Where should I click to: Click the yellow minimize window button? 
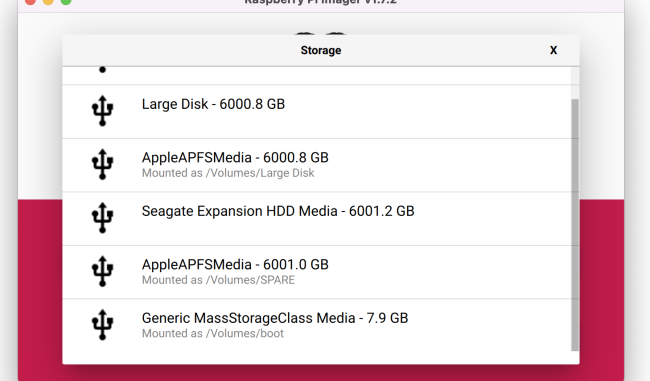tap(48, 1)
